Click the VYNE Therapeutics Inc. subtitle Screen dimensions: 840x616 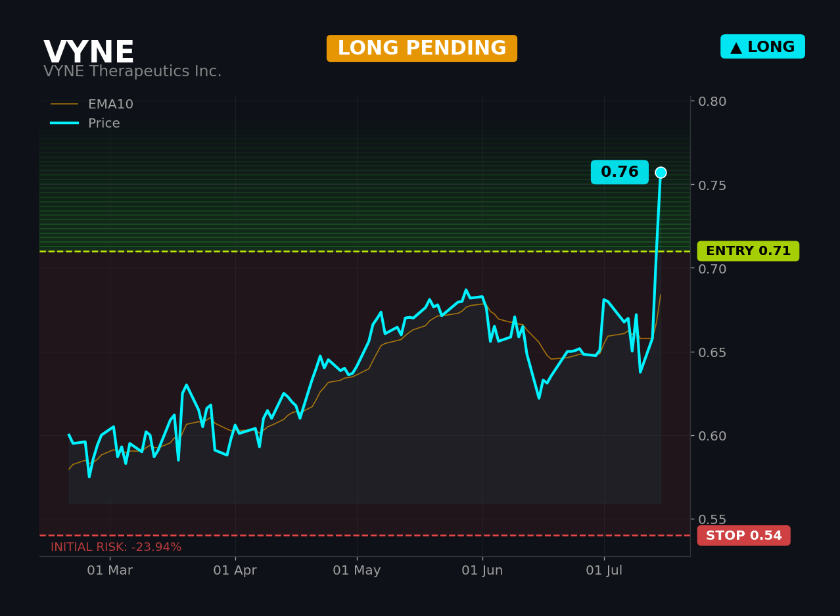[x=132, y=72]
